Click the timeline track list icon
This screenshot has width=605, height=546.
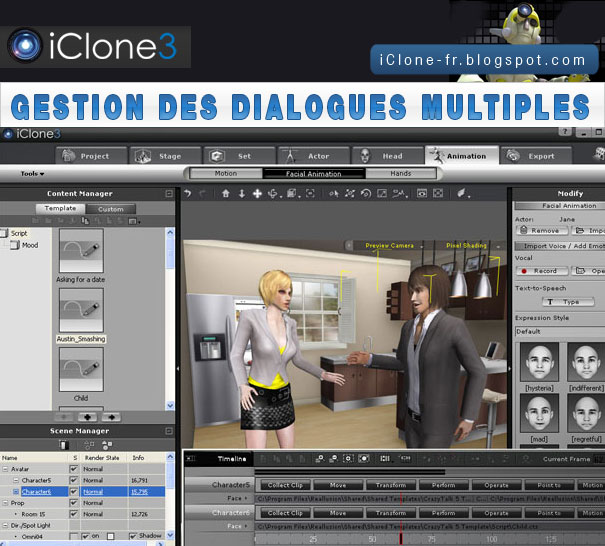[385, 458]
